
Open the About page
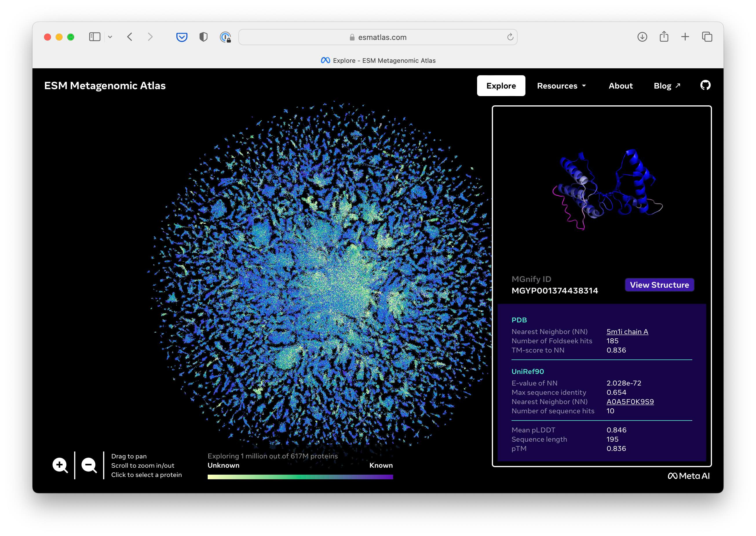[x=620, y=86]
